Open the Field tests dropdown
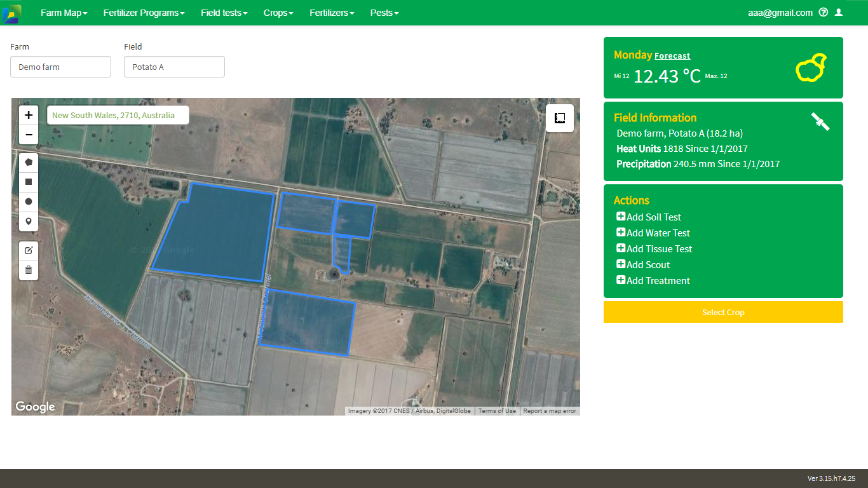The image size is (868, 488). click(x=224, y=13)
